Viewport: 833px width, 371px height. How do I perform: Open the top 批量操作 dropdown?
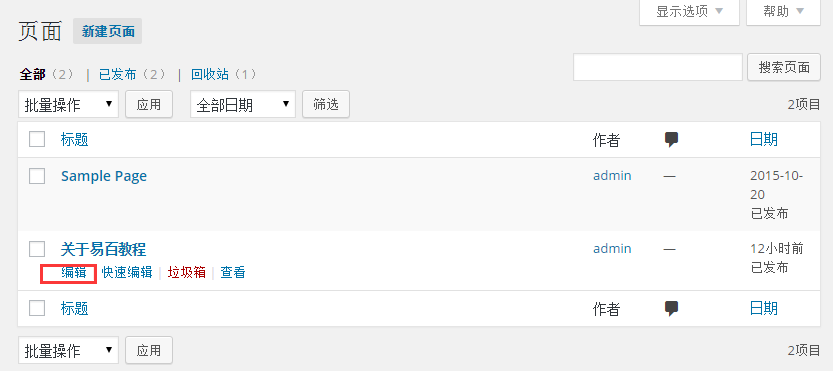(69, 104)
